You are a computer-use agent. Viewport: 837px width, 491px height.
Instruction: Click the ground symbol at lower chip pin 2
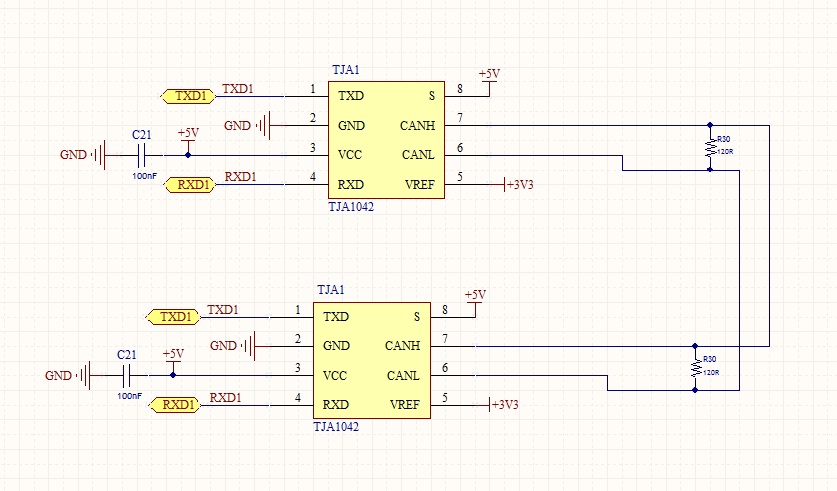click(x=250, y=346)
